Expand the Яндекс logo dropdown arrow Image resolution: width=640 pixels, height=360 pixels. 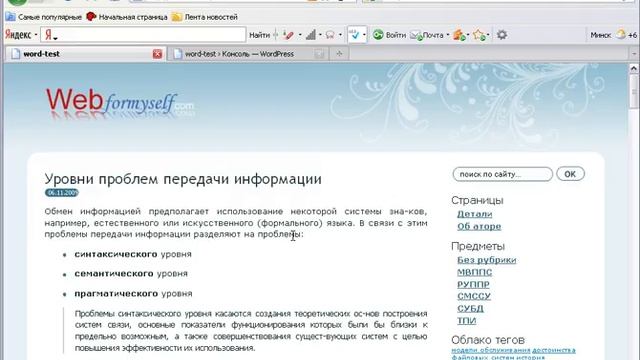(x=36, y=35)
